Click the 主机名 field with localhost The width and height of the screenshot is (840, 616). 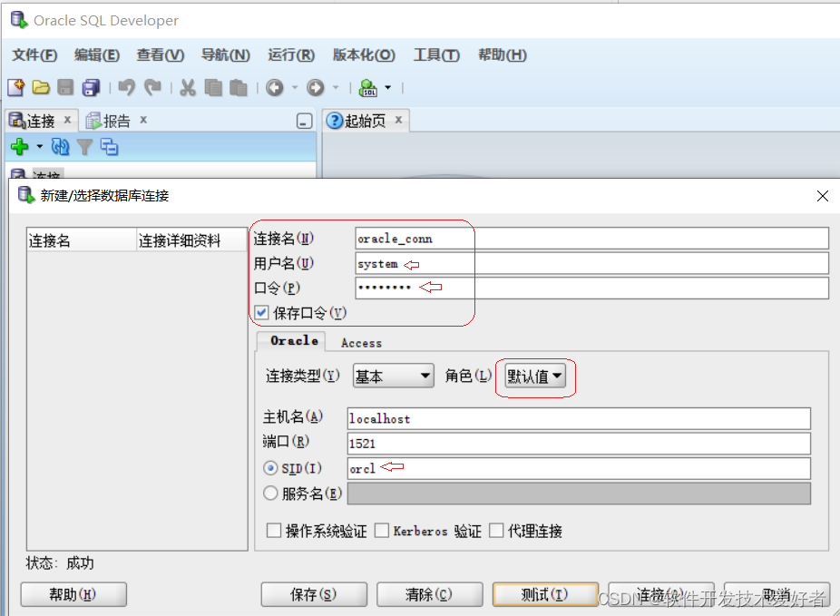[x=579, y=418]
